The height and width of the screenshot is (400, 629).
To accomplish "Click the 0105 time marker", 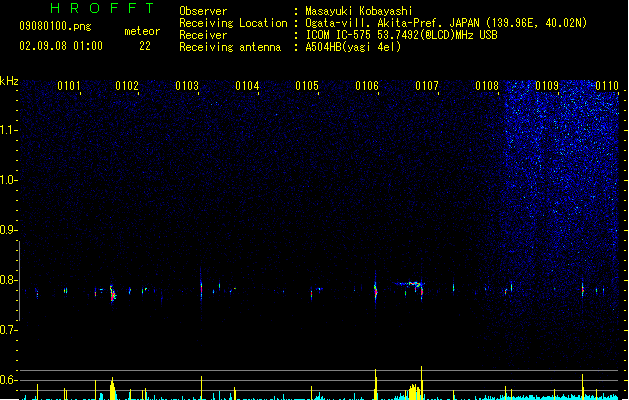I will 307,86.
